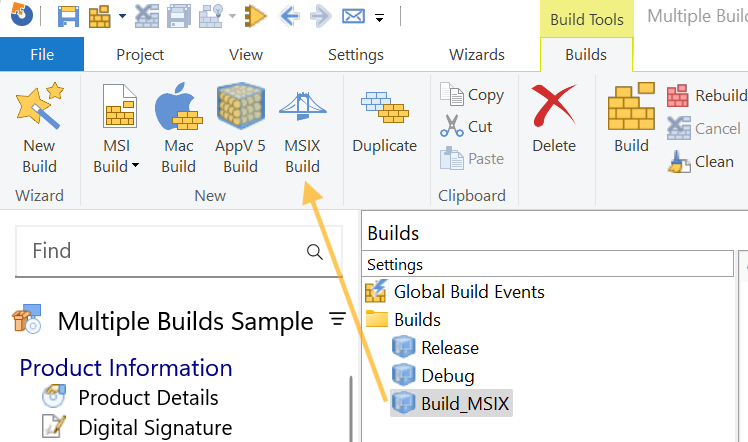Select the Builds folder in tree
Image resolution: width=748 pixels, height=442 pixels.
(403, 319)
